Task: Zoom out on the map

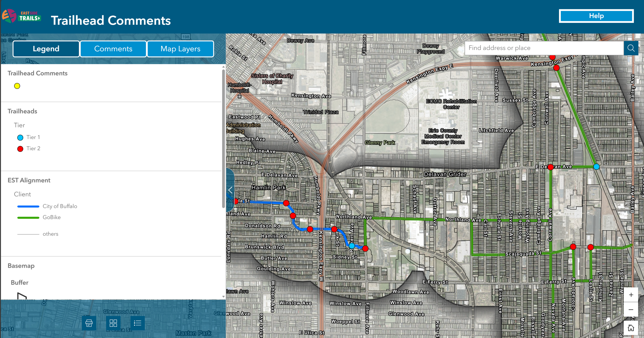Action: click(x=631, y=309)
